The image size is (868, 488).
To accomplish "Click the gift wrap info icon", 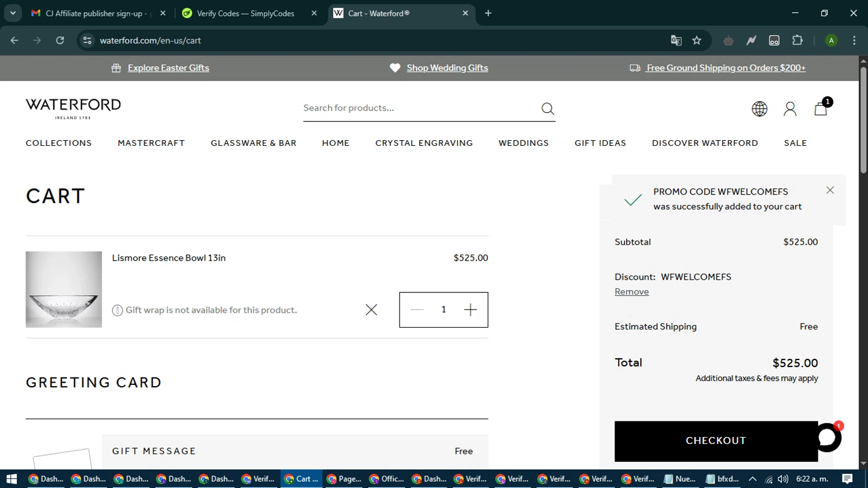I will [117, 310].
